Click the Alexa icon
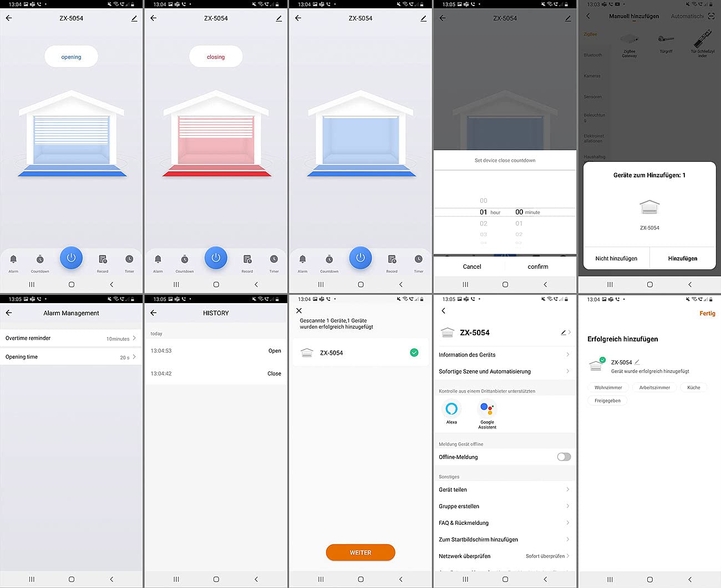Image resolution: width=721 pixels, height=588 pixels. coord(451,409)
